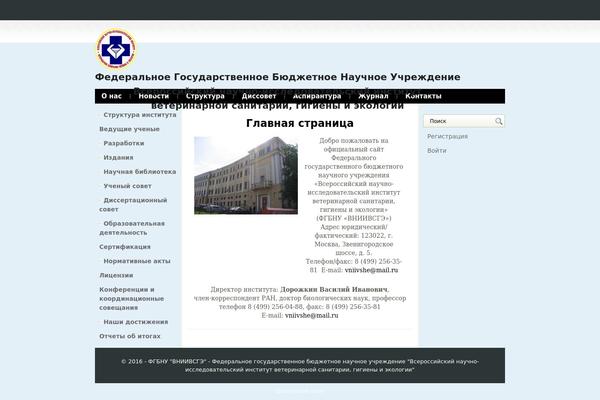Open the 'Диссовет' menu item

[259, 96]
